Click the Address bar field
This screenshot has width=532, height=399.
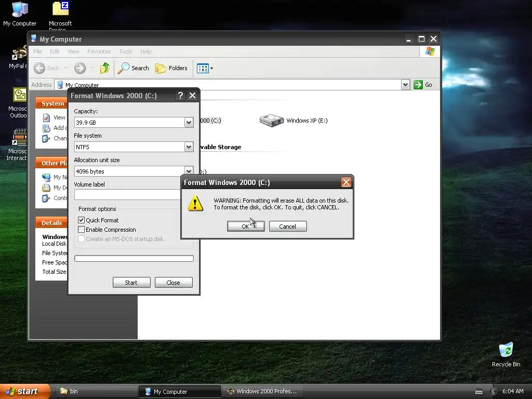[x=228, y=85]
